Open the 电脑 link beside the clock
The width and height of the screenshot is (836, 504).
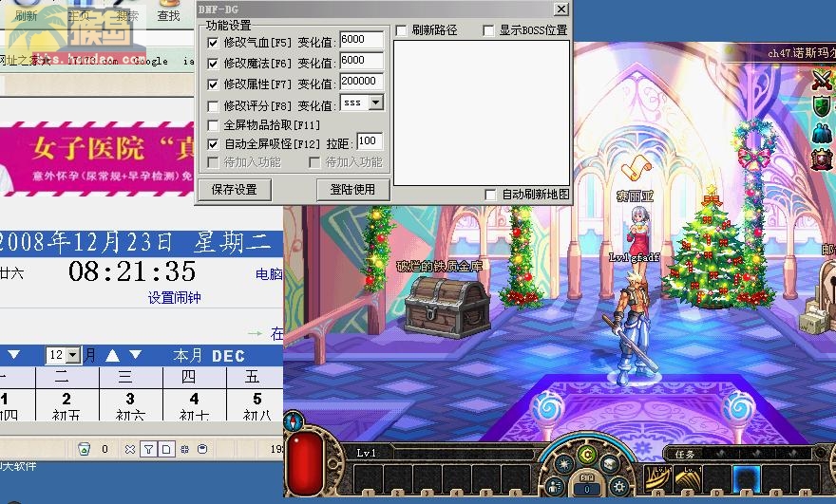269,274
